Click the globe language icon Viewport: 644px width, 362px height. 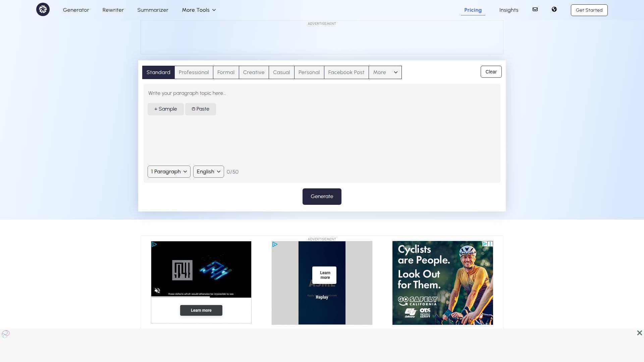[x=554, y=9]
